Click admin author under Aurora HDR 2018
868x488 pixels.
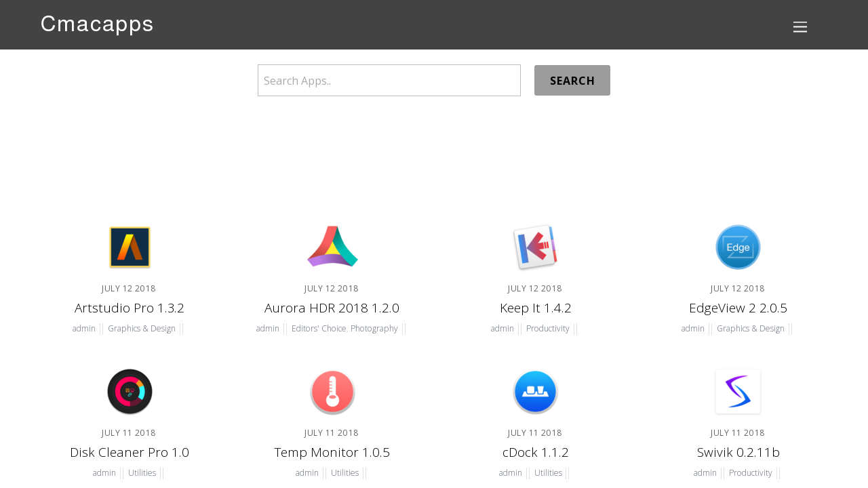tap(268, 329)
